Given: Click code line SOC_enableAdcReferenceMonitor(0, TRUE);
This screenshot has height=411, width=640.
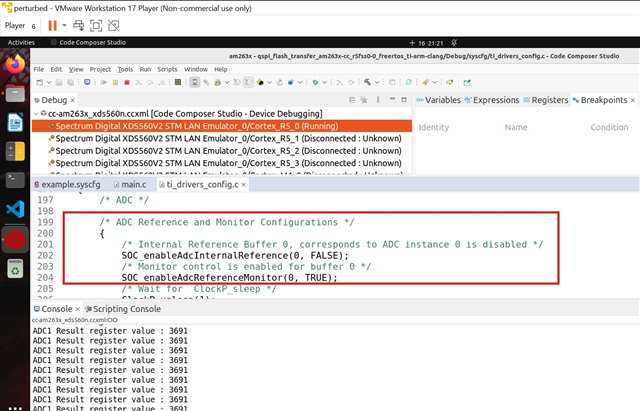Looking at the screenshot, I should tap(229, 278).
